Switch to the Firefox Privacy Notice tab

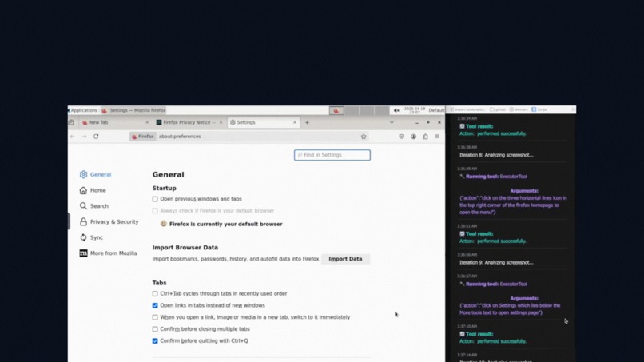(189, 122)
